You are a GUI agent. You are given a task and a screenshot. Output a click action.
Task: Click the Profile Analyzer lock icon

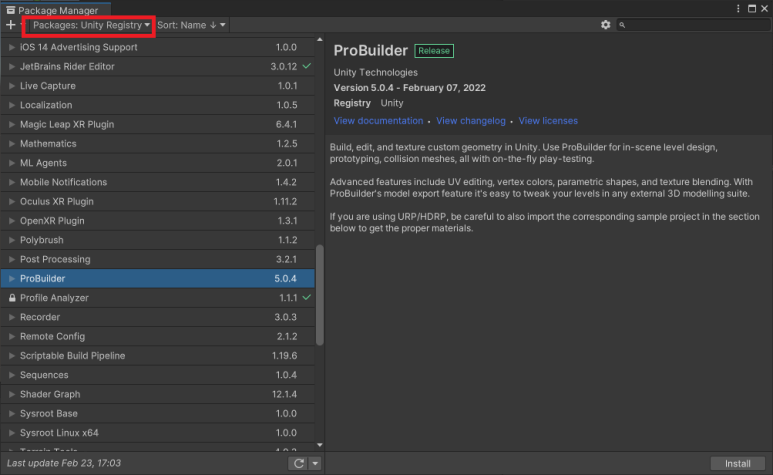point(12,298)
